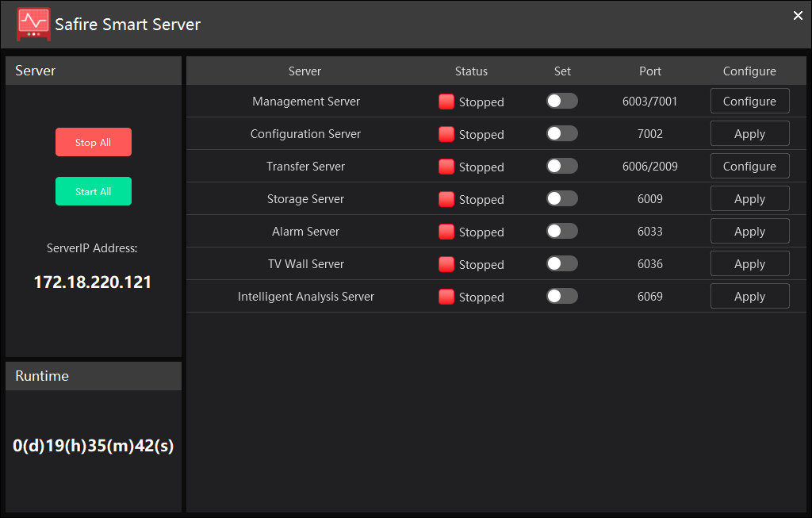Select the Server panel header
Image resolution: width=812 pixels, height=518 pixels.
pyautogui.click(x=35, y=71)
